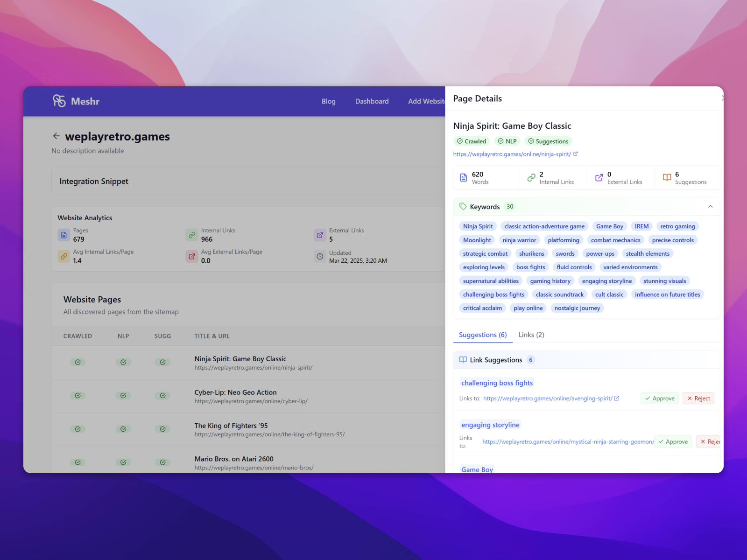Open Cyber-Lip: Neo Geo Action page row
This screenshot has width=747, height=560.
(x=248, y=396)
